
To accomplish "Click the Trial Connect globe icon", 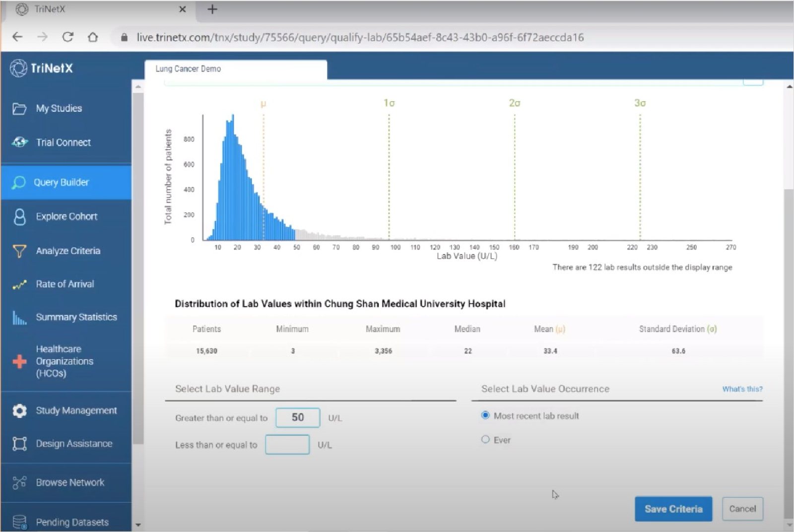I will 20,142.
